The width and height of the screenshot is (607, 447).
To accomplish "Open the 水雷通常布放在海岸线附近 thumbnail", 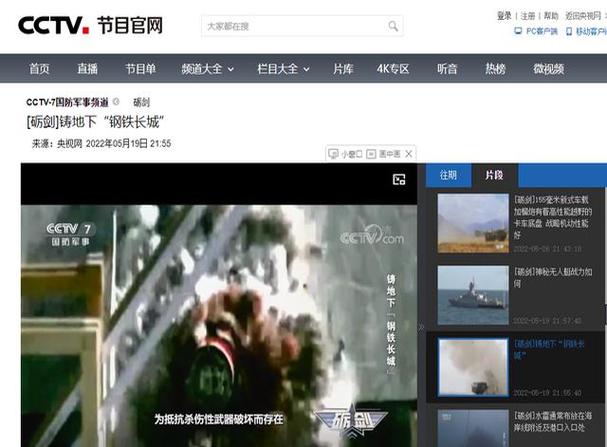I will point(473,428).
